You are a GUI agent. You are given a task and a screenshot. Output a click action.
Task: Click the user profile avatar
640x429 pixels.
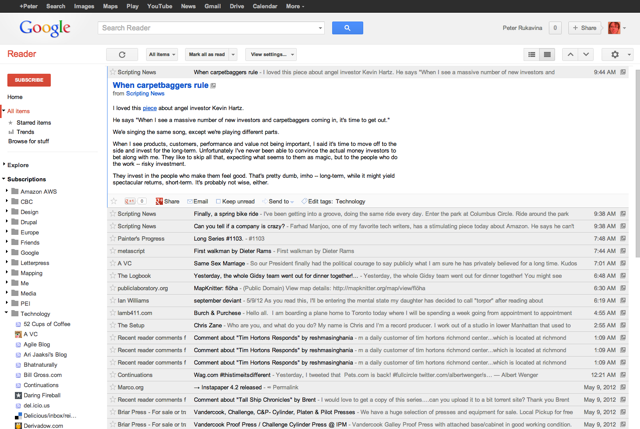pos(614,28)
